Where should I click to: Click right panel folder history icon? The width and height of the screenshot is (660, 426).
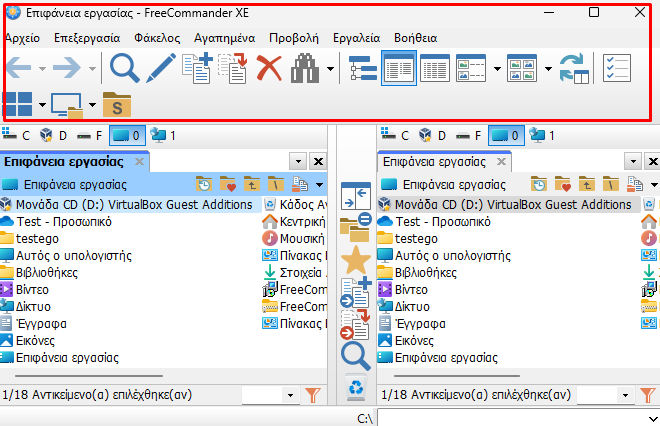pos(539,184)
